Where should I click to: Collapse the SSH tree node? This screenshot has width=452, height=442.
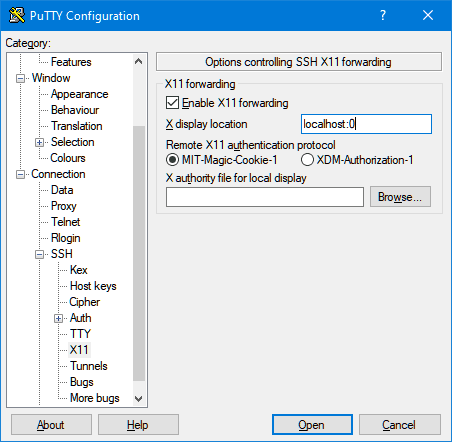click(x=39, y=255)
